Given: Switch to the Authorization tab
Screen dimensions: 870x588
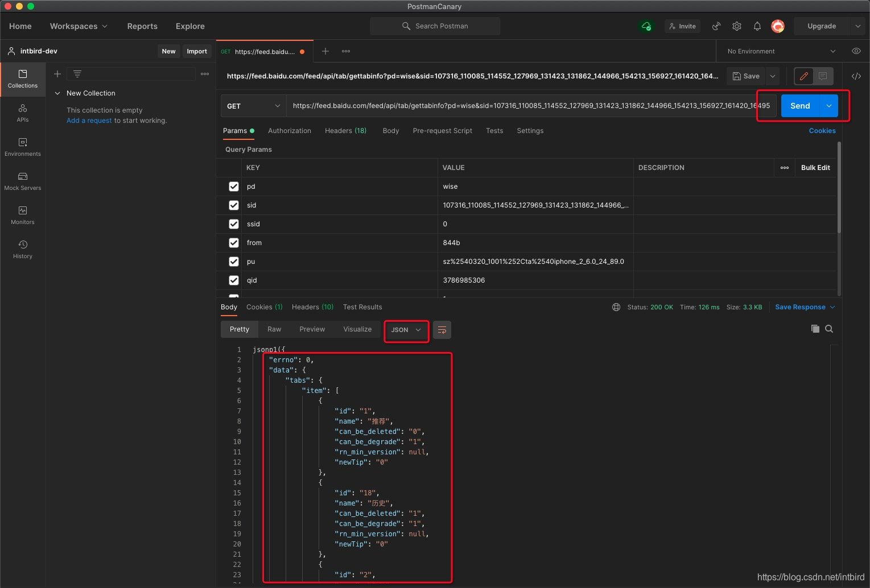Looking at the screenshot, I should click(x=290, y=131).
